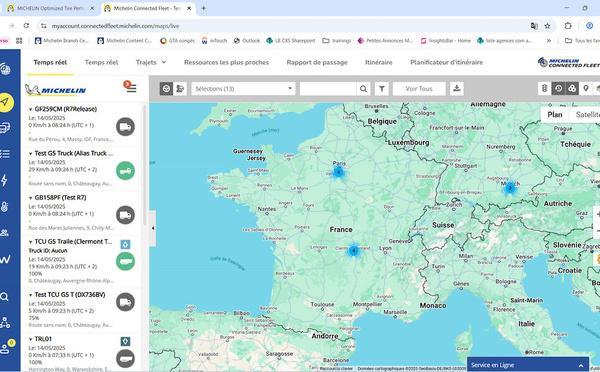Screen dimensions: 600x372
Task: Click the dark arrow badge on TRL01
Action: tap(126, 341)
